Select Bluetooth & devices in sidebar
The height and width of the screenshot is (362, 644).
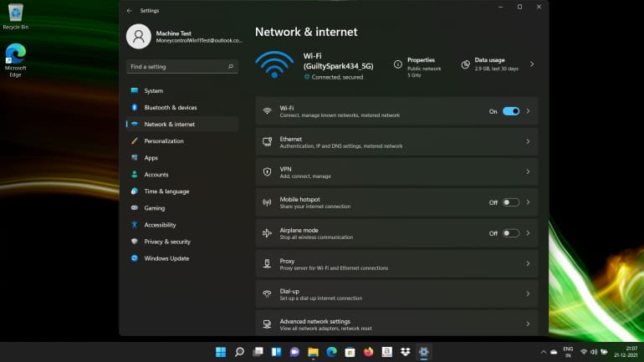tap(171, 108)
